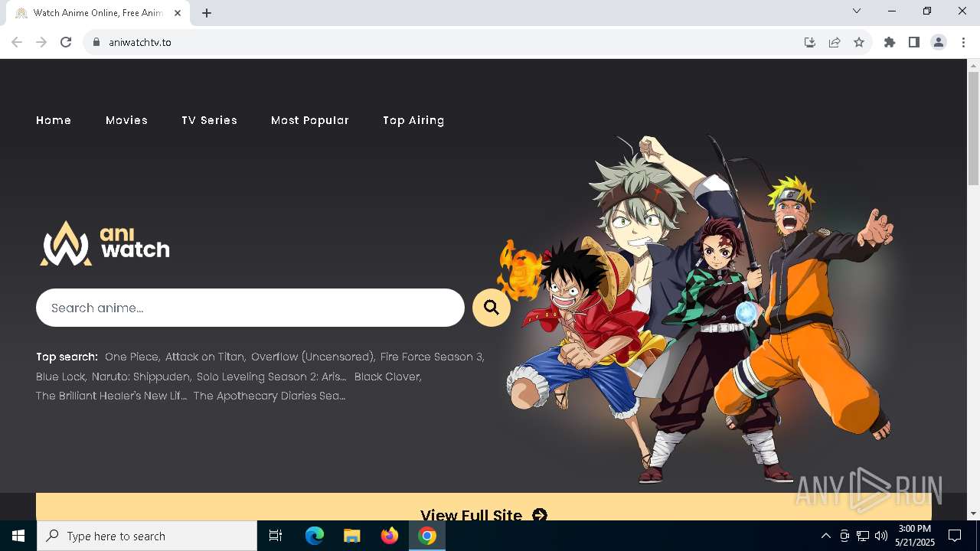Click the yellow search magnifier button
Viewport: 980px width, 551px height.
click(492, 308)
